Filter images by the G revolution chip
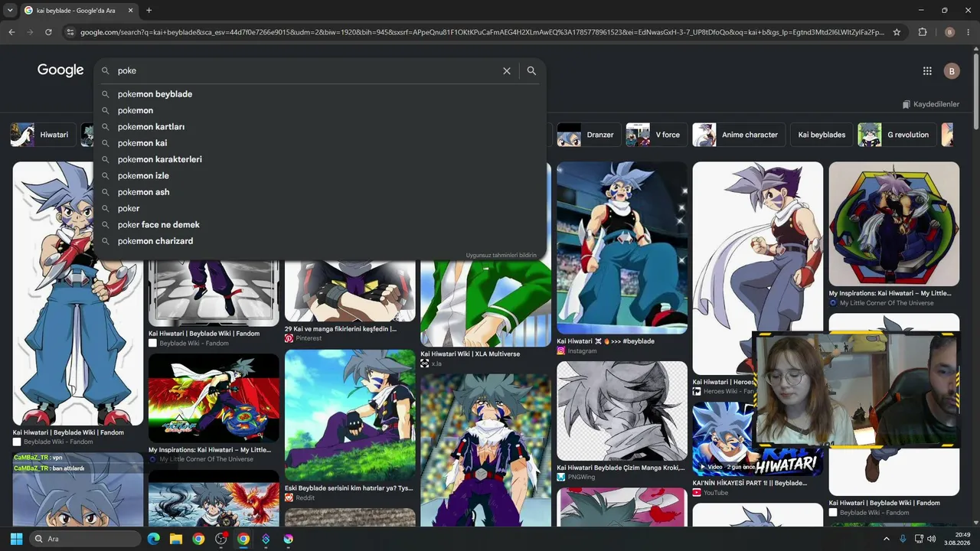980x551 pixels. tap(897, 135)
